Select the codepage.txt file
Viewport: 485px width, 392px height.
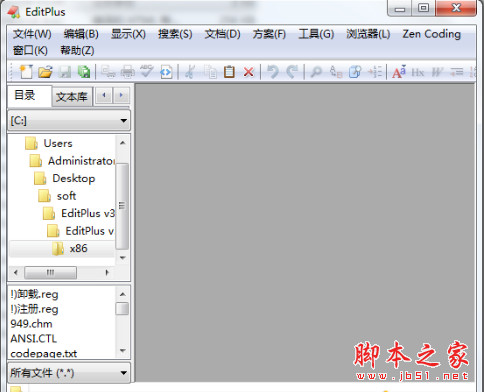pyautogui.click(x=44, y=353)
